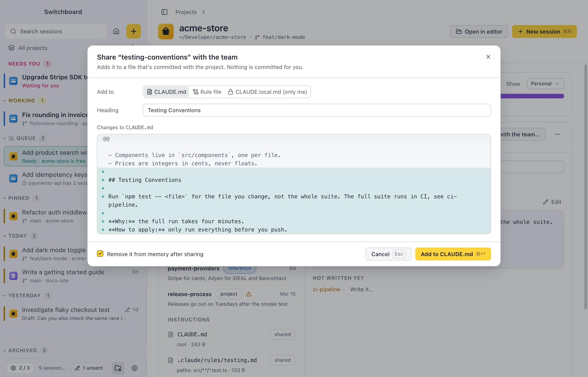588x377 pixels.
Task: Select the Rule file add-to option
Action: click(207, 92)
